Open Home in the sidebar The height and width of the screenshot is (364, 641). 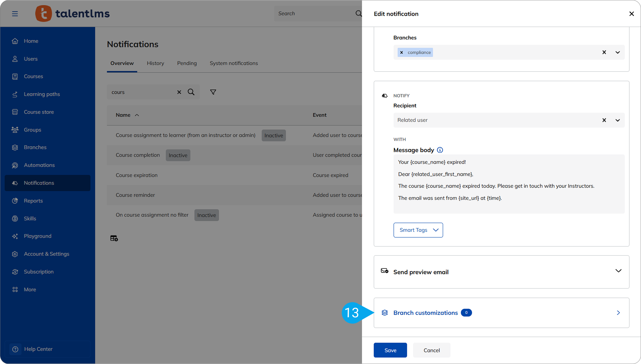[47, 41]
